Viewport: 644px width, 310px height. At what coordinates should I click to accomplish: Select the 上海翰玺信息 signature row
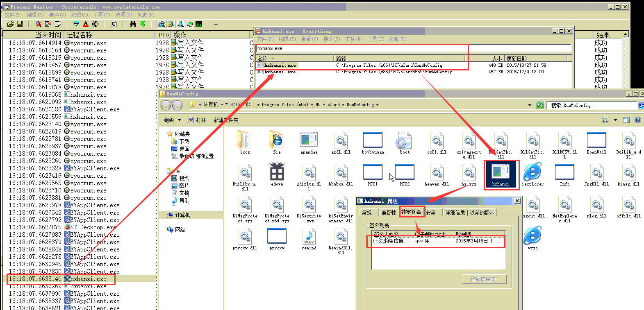point(438,241)
